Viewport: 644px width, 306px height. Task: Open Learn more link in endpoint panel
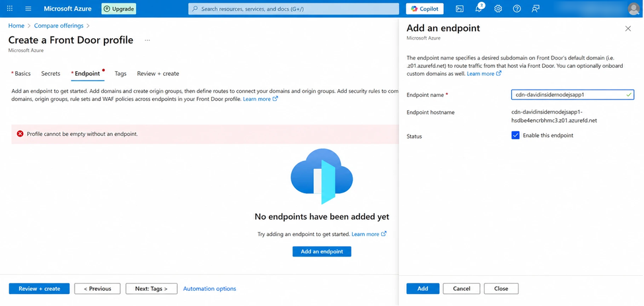[x=484, y=73]
